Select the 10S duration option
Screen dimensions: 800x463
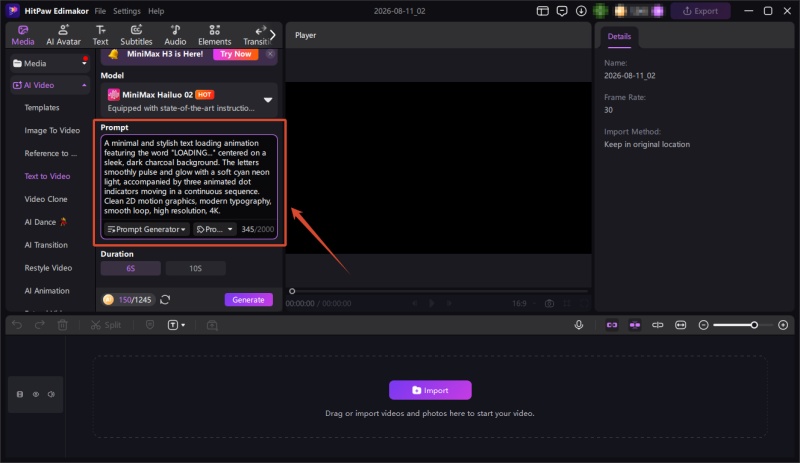[x=195, y=268]
